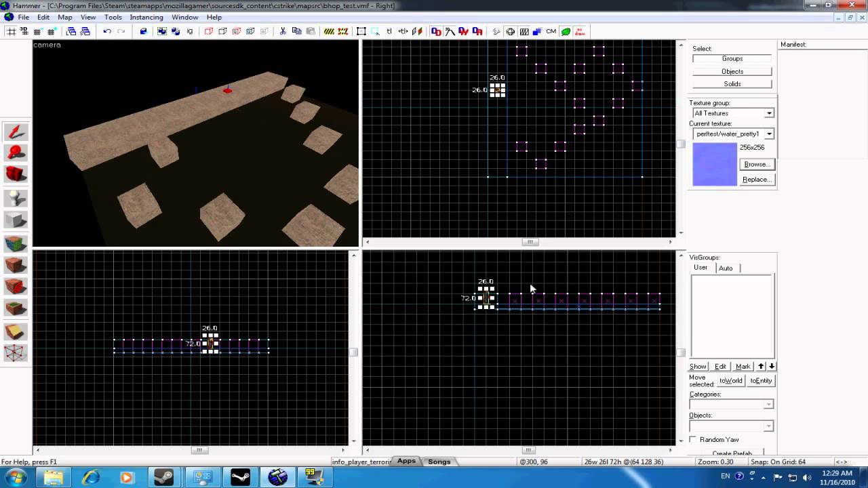Pick the Entity tool with lightbulb icon
This screenshot has width=868, height=488.
16,198
